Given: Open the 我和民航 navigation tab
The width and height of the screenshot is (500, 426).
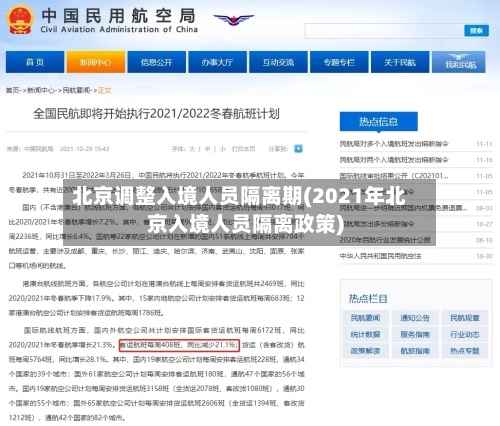Looking at the screenshot, I should 459,62.
